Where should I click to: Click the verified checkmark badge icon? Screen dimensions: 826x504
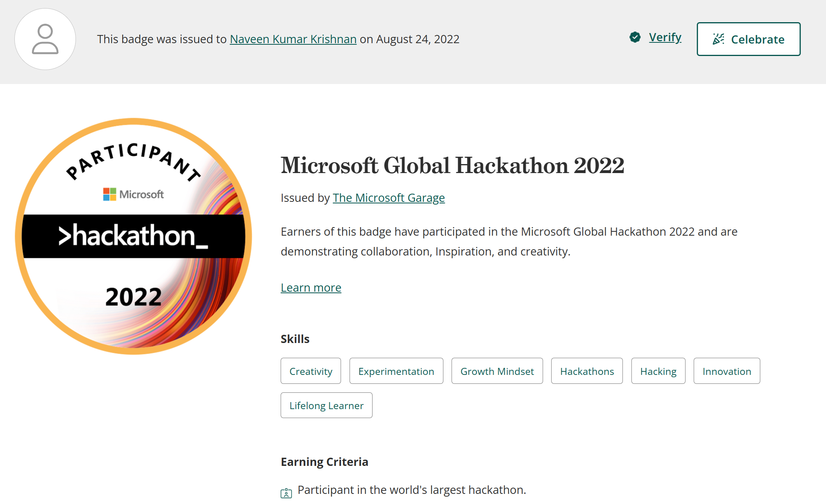point(635,37)
